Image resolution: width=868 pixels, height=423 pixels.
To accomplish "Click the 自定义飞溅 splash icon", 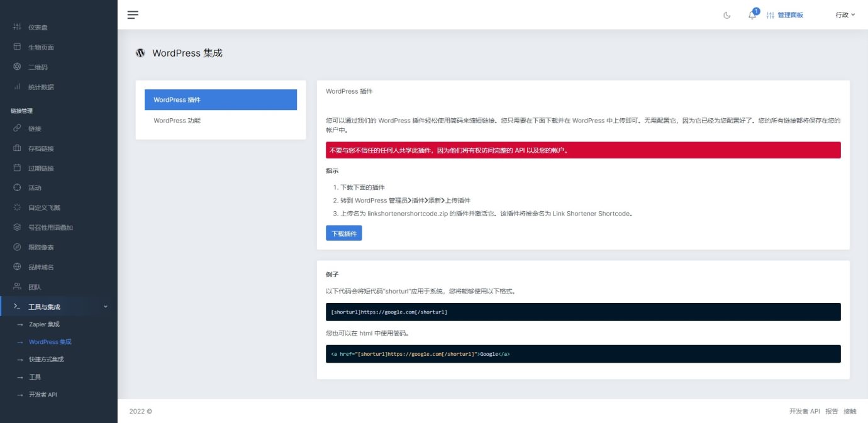I will [x=17, y=207].
